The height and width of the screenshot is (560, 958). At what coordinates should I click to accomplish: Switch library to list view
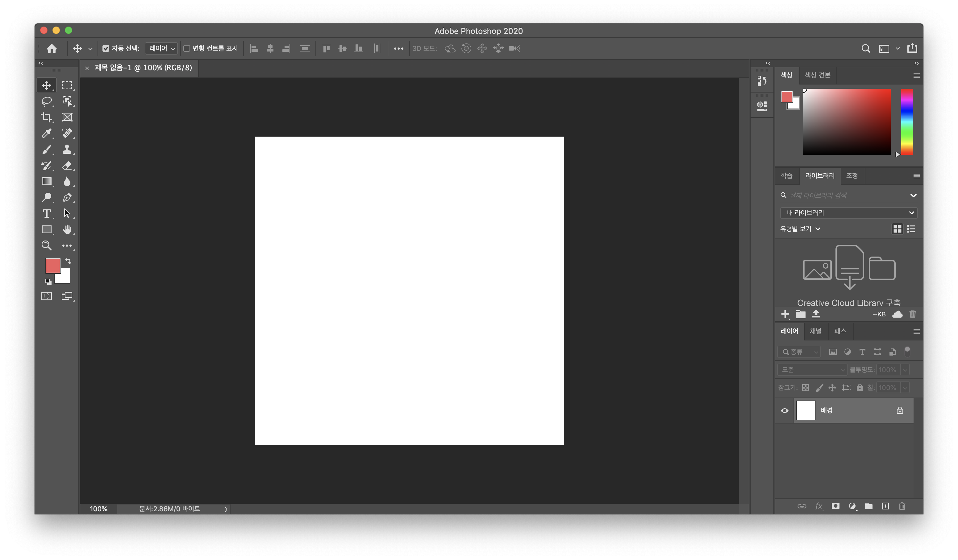click(911, 229)
